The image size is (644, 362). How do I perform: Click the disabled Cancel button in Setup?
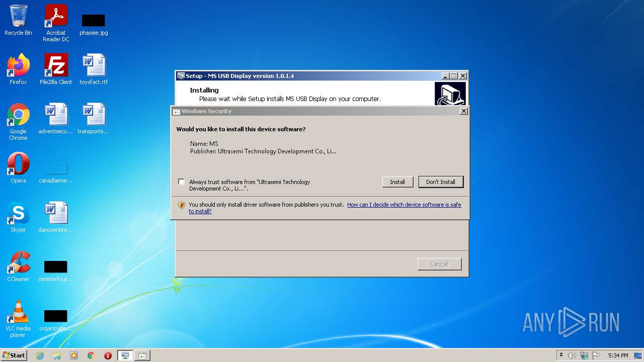pos(439,264)
